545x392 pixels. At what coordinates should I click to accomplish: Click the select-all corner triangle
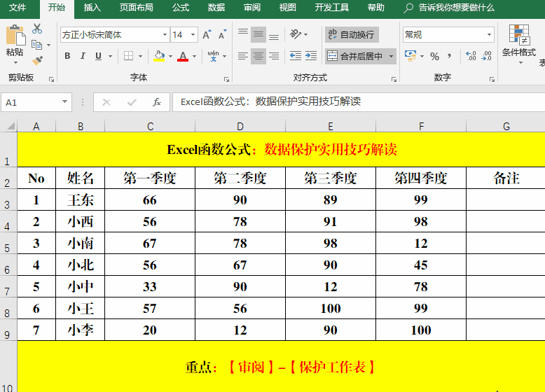[x=11, y=126]
